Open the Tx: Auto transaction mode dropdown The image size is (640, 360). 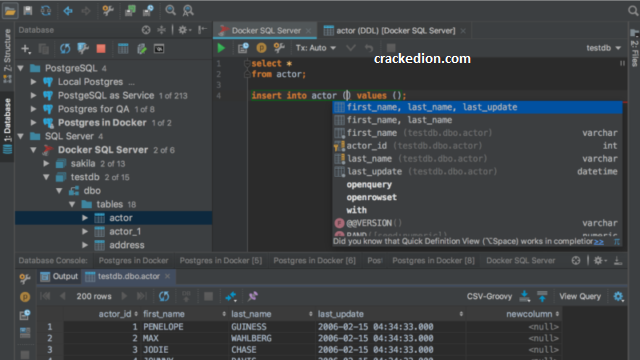pos(316,48)
